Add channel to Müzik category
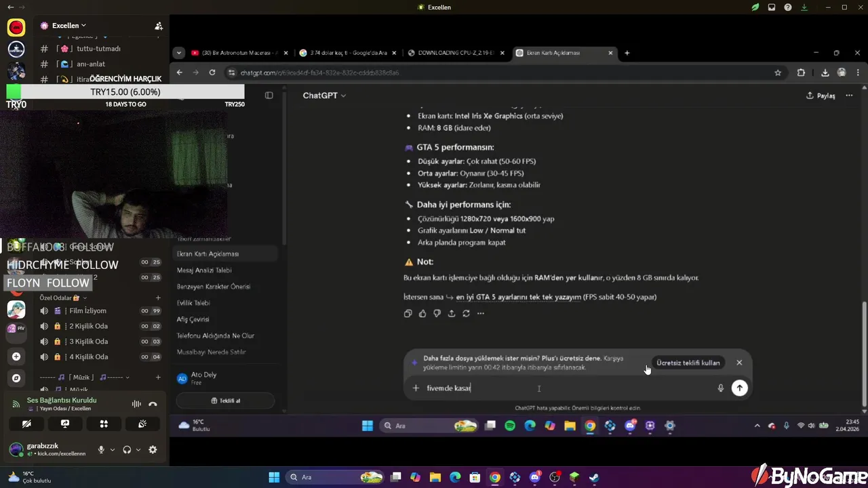Viewport: 868px width, 488px height. [158, 378]
